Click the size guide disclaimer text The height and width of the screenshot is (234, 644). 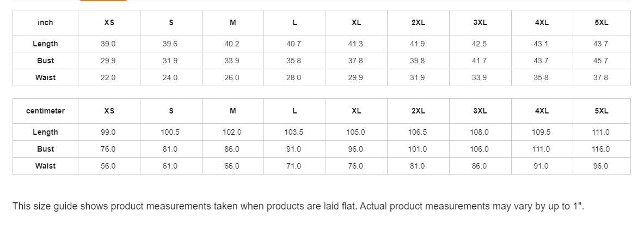pyautogui.click(x=298, y=206)
